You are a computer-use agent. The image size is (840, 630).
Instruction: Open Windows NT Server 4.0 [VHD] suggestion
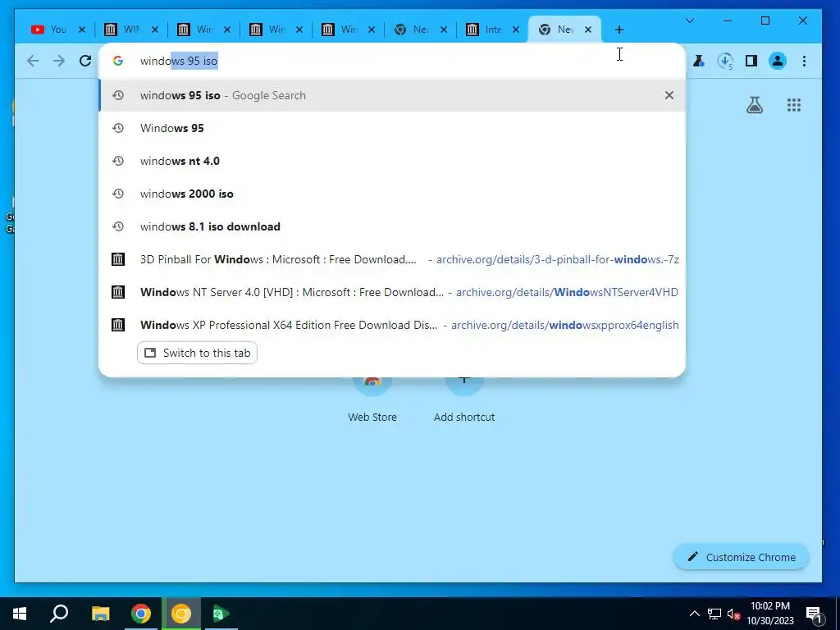pos(392,292)
